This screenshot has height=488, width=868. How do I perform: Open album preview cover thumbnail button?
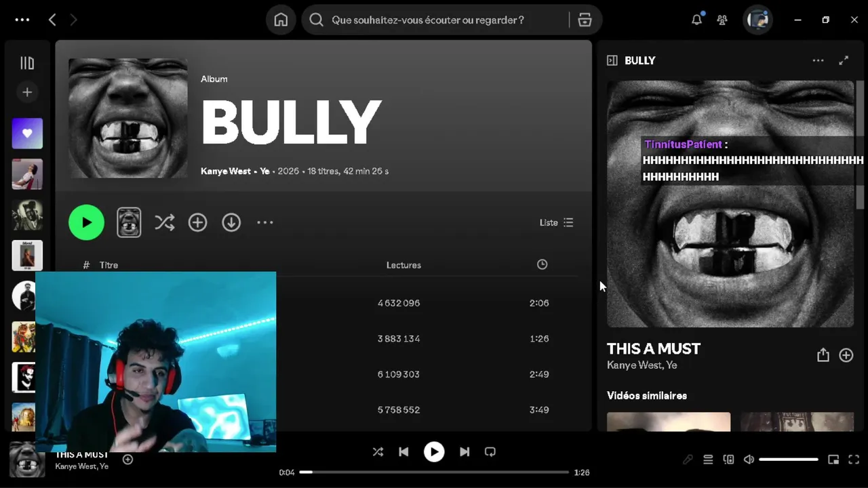click(x=129, y=222)
